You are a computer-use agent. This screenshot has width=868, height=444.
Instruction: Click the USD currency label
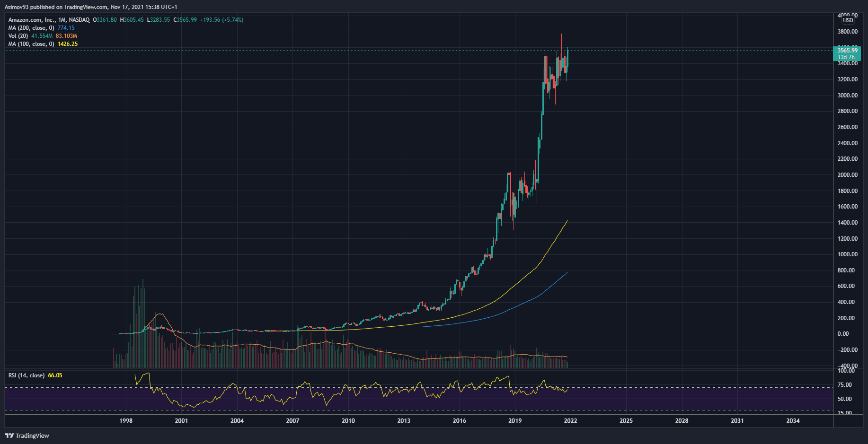848,20
